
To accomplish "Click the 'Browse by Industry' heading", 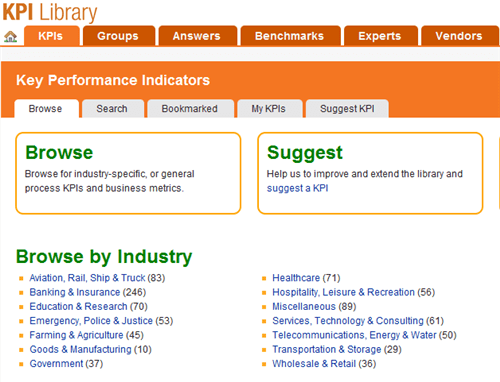I will [x=104, y=257].
